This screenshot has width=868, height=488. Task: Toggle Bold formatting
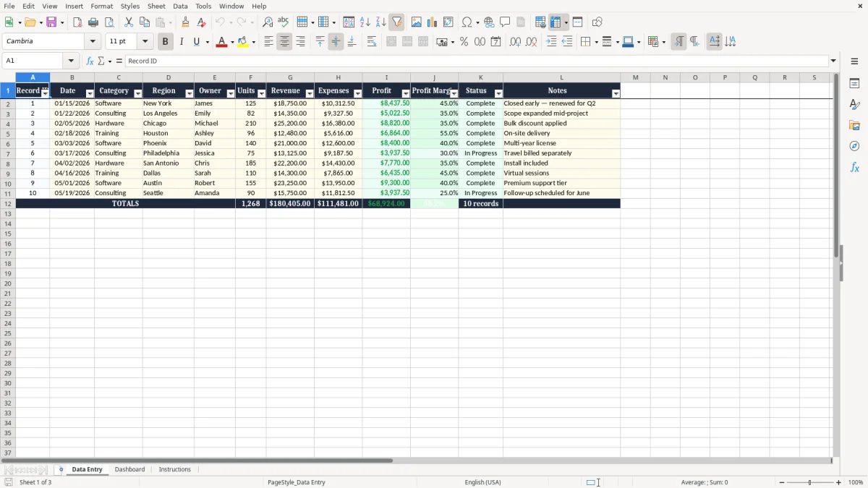(165, 42)
